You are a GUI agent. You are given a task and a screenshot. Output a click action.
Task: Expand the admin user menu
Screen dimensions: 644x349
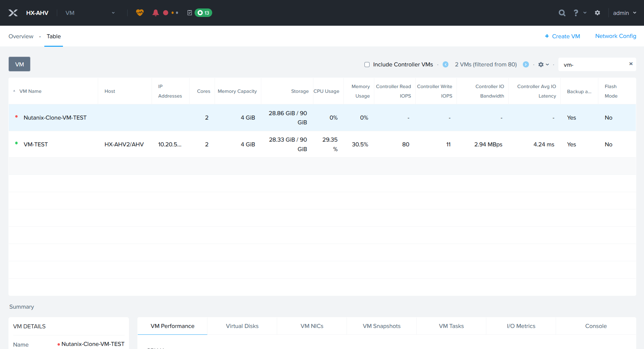point(624,13)
